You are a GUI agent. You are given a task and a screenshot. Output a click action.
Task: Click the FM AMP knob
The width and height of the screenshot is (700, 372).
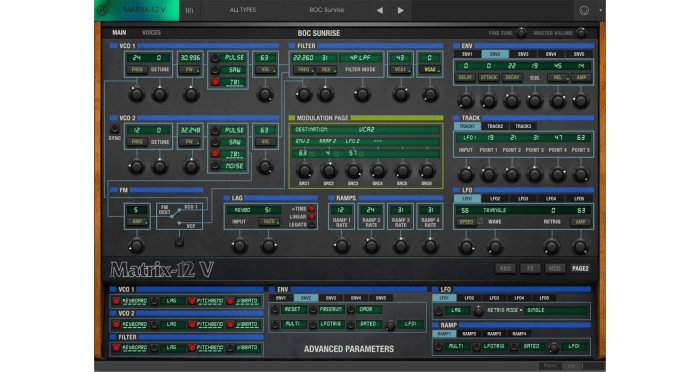[137, 246]
